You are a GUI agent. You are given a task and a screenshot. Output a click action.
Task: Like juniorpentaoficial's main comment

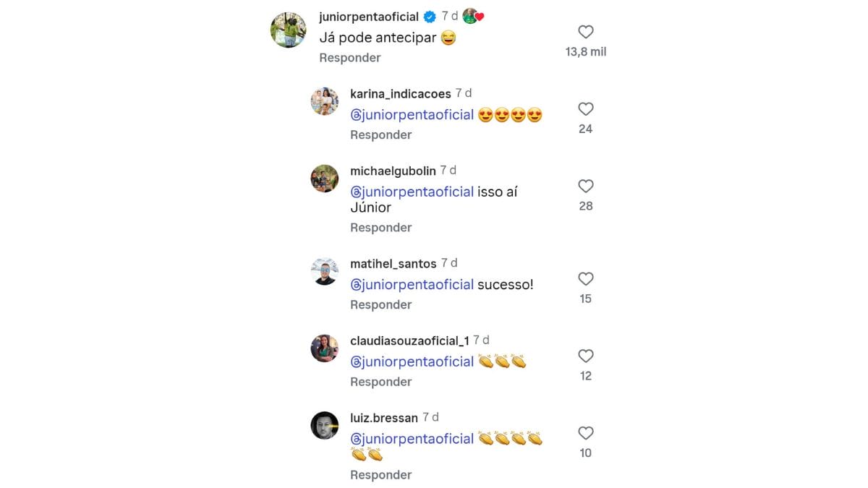click(x=586, y=32)
